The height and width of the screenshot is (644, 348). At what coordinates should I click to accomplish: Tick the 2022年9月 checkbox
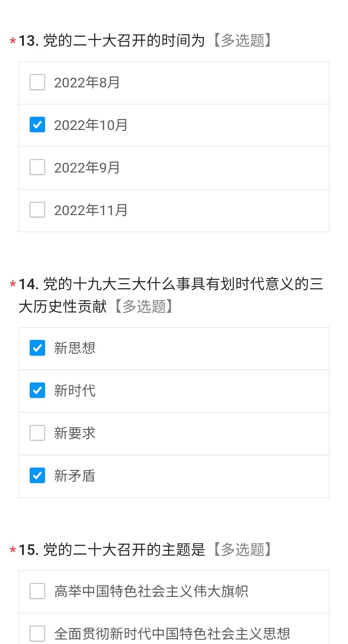[x=37, y=167]
